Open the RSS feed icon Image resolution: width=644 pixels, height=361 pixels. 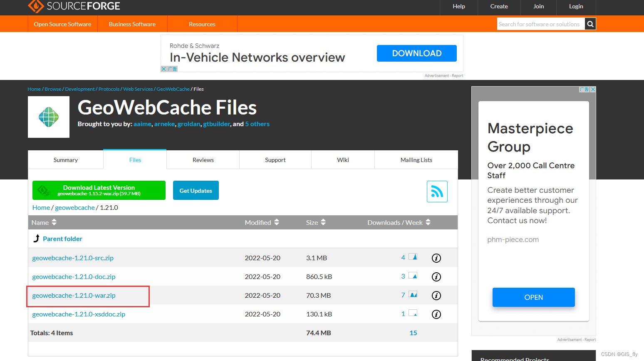point(437,191)
